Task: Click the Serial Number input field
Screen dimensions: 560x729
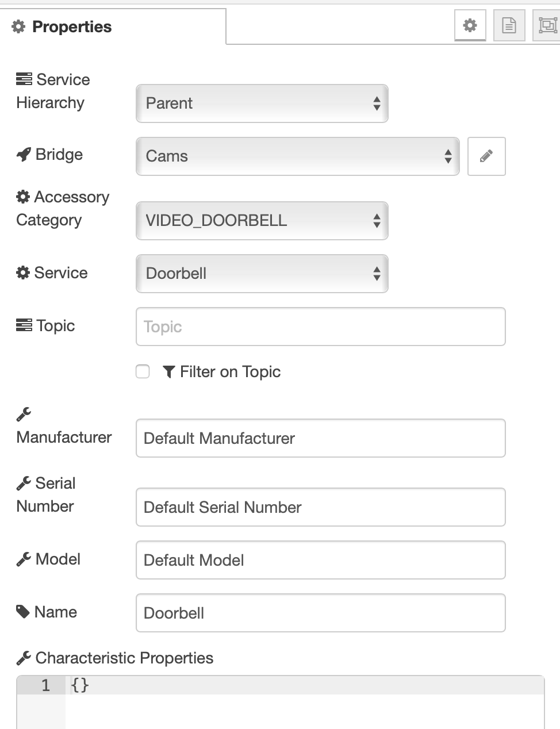Action: [321, 507]
